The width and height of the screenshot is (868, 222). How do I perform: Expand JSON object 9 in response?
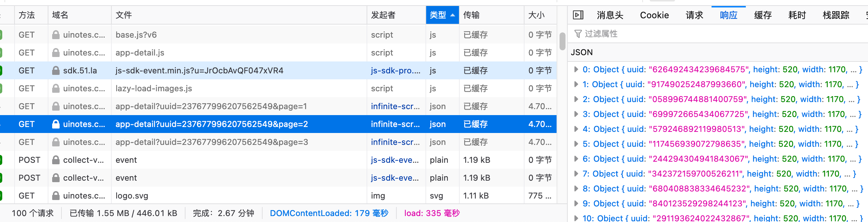tap(576, 203)
